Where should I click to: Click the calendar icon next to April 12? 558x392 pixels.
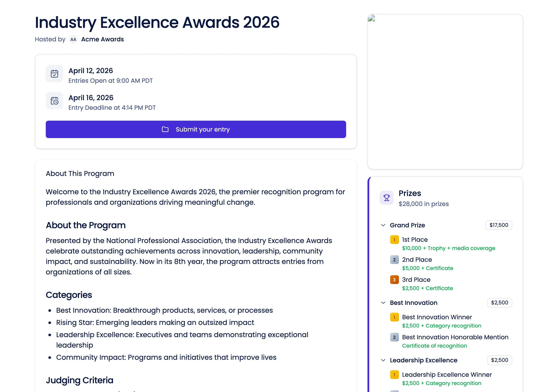pyautogui.click(x=54, y=73)
